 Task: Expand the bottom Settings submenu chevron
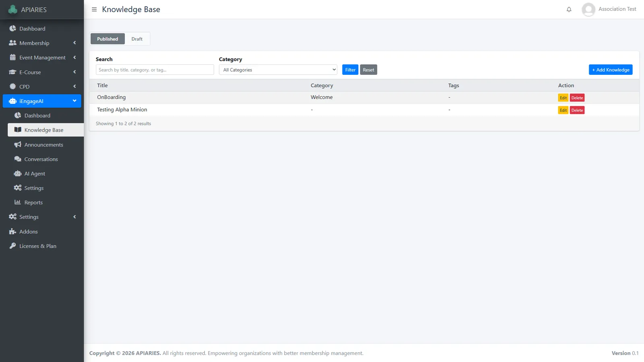point(74,217)
